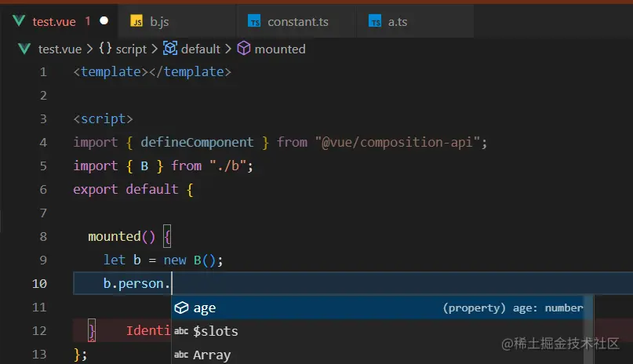Click the default symbol icon in breadcrumb
633x364 pixels.
click(x=170, y=49)
